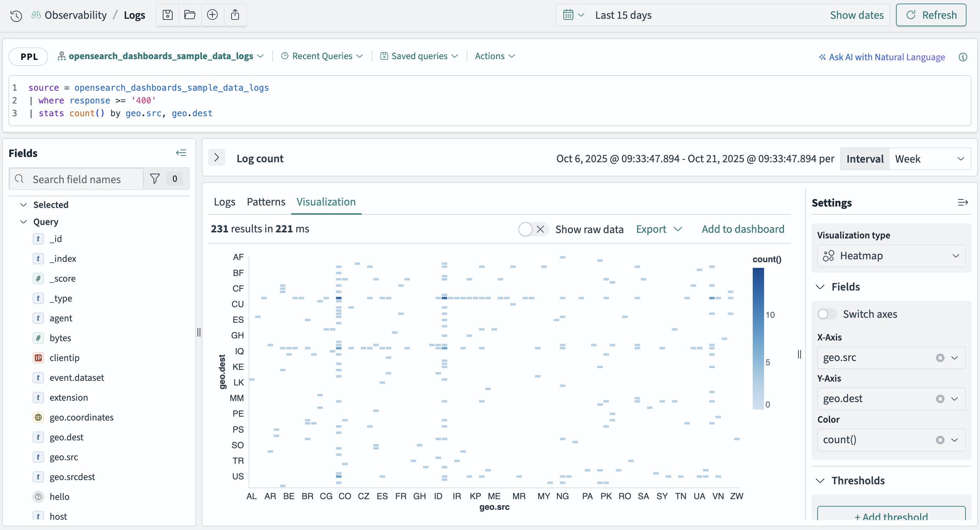Clear the geo.src X-Axis selection

[940, 358]
